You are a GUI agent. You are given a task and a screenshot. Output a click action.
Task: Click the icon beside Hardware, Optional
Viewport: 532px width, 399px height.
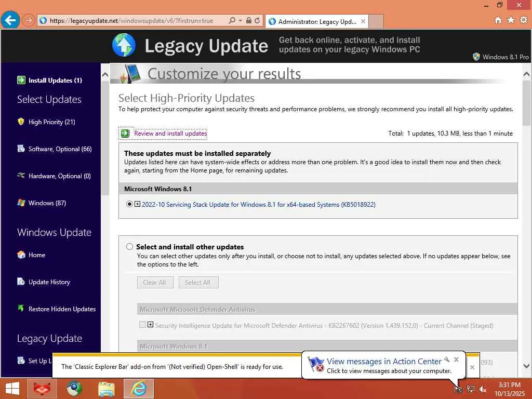click(x=21, y=176)
